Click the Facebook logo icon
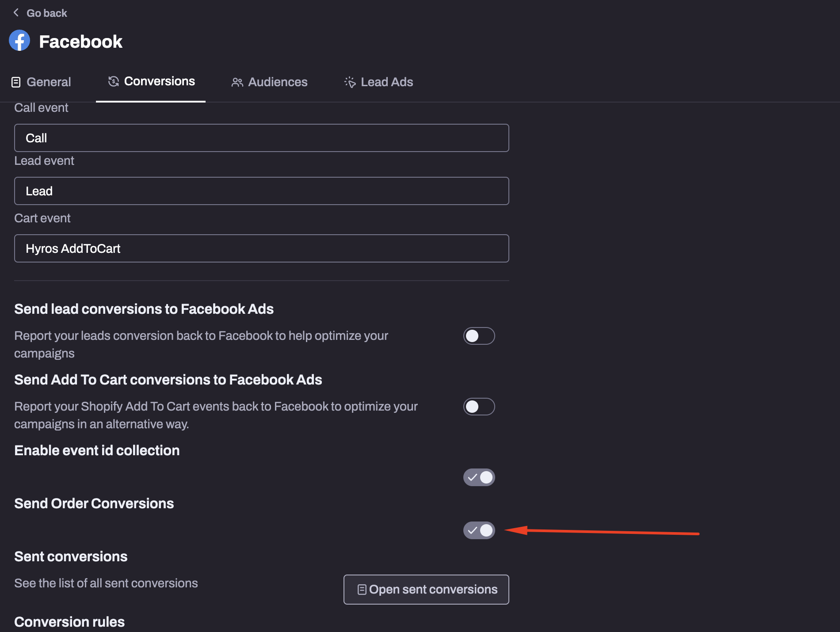 point(19,40)
